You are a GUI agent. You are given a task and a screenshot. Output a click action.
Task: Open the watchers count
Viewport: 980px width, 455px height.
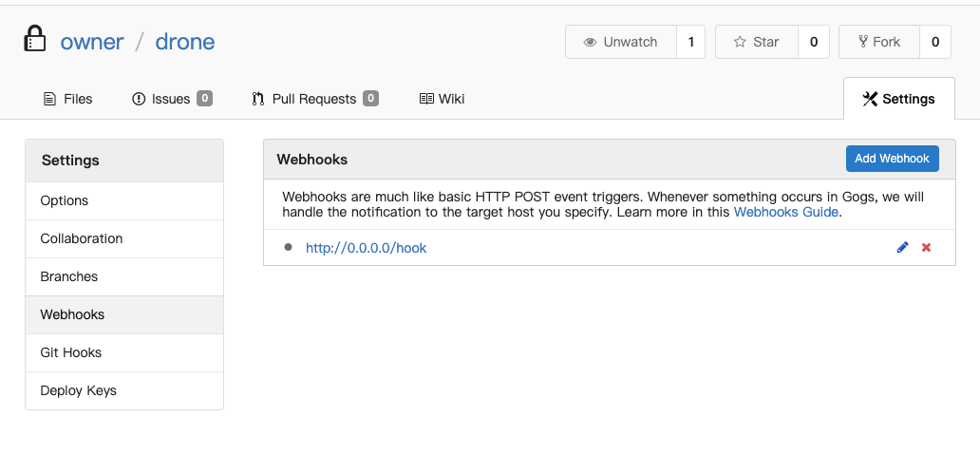tap(690, 42)
